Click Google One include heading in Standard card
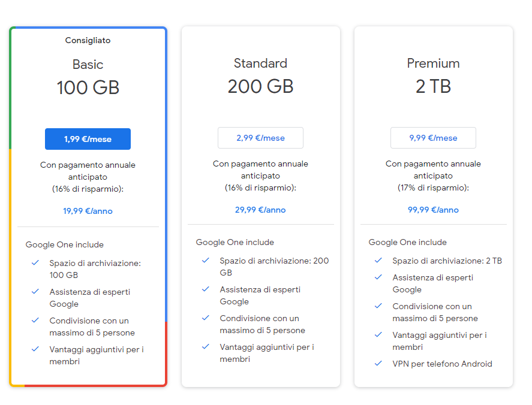The height and width of the screenshot is (405, 532). (x=235, y=242)
